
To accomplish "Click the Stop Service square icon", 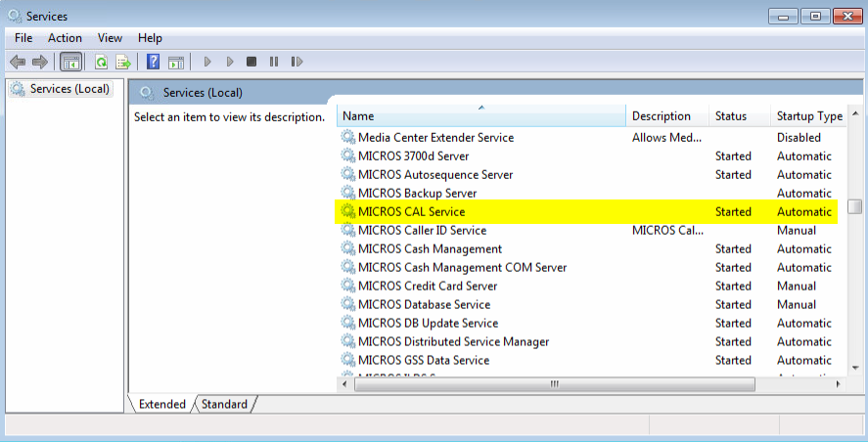I will [251, 62].
